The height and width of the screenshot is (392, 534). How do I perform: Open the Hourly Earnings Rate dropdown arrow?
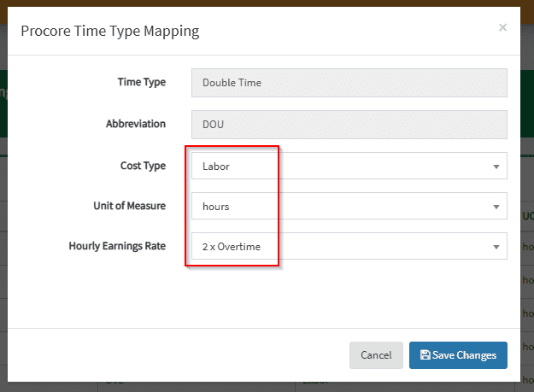(496, 247)
